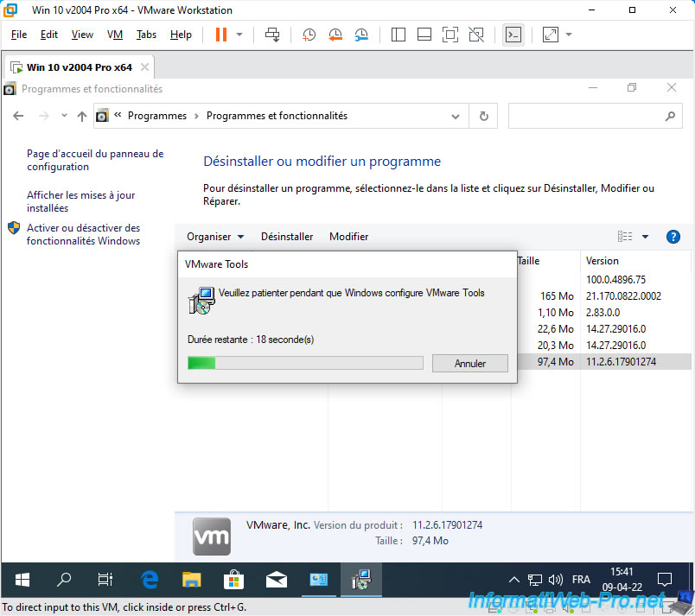Expand the stretch display options arrow
The height and width of the screenshot is (616, 695).
pos(569,35)
